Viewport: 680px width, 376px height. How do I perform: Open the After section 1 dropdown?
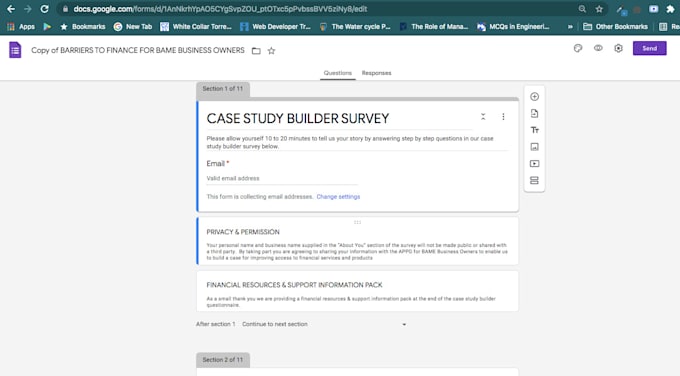tap(324, 324)
